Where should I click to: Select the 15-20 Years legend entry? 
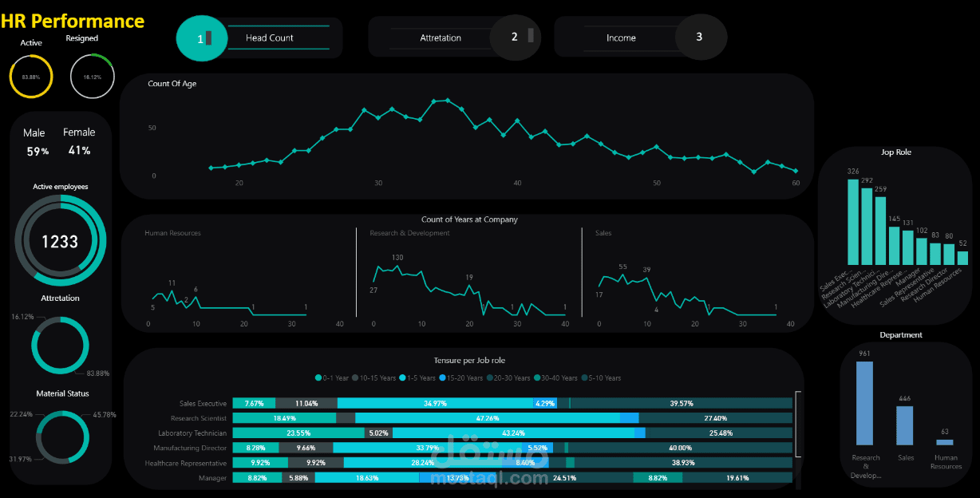coord(460,377)
